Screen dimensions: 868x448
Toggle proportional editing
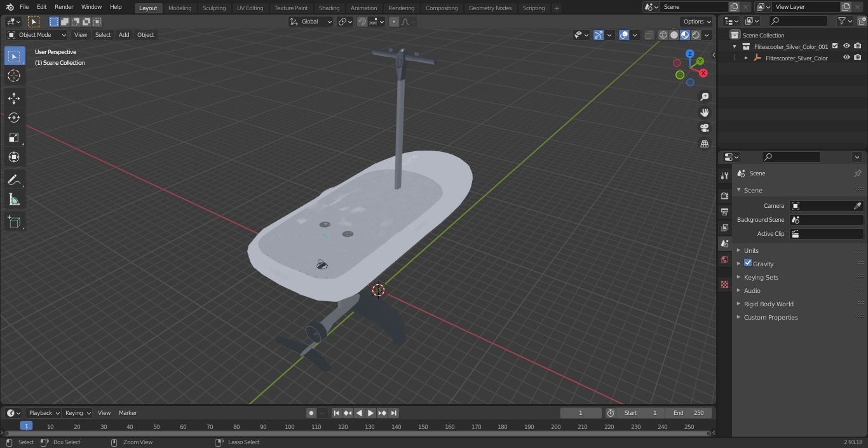(x=394, y=22)
